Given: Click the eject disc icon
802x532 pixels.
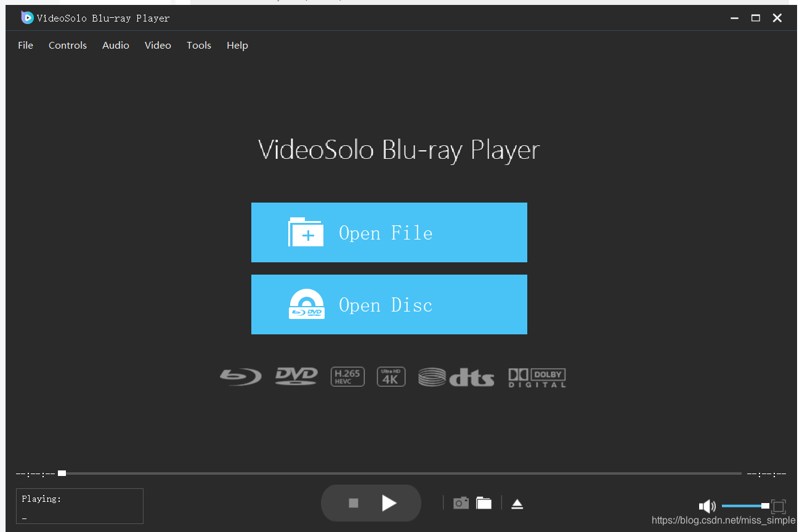Looking at the screenshot, I should 517,504.
